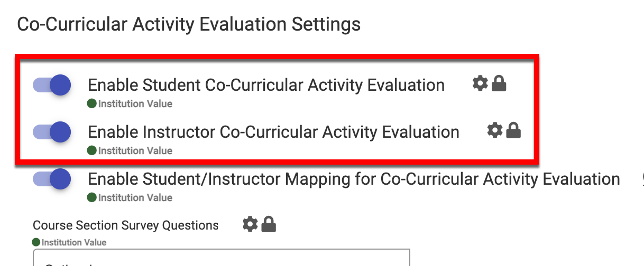
Task: Click the Course Section Survey Questions text box
Action: point(221,258)
